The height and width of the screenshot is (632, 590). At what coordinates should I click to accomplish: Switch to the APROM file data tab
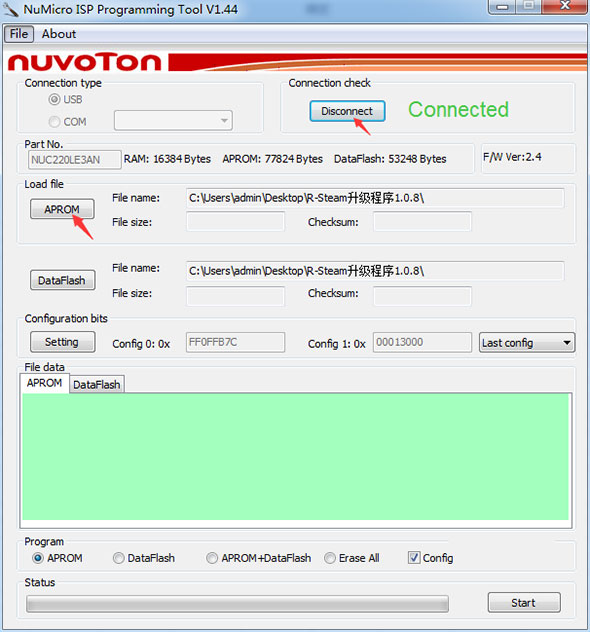coord(44,383)
